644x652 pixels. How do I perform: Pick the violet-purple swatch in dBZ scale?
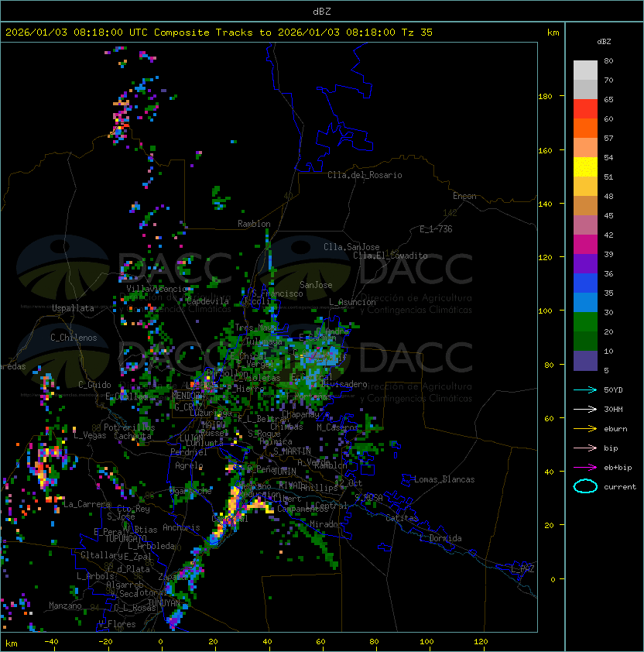pos(585,263)
